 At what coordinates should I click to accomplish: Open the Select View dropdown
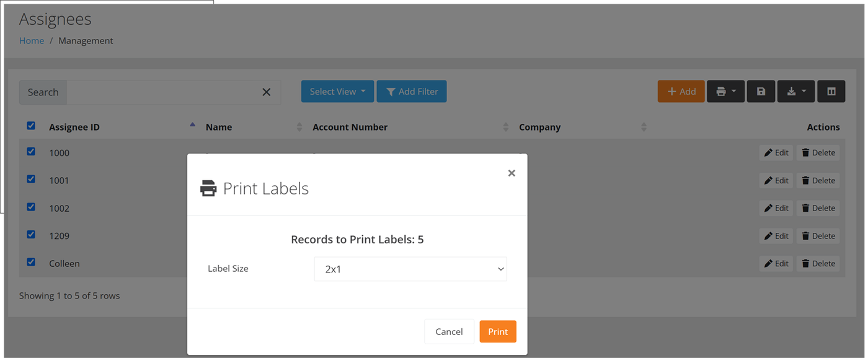coord(337,92)
